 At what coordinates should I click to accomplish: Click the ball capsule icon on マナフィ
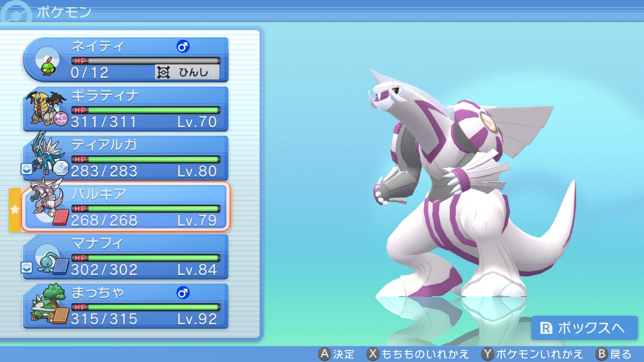coord(27,267)
